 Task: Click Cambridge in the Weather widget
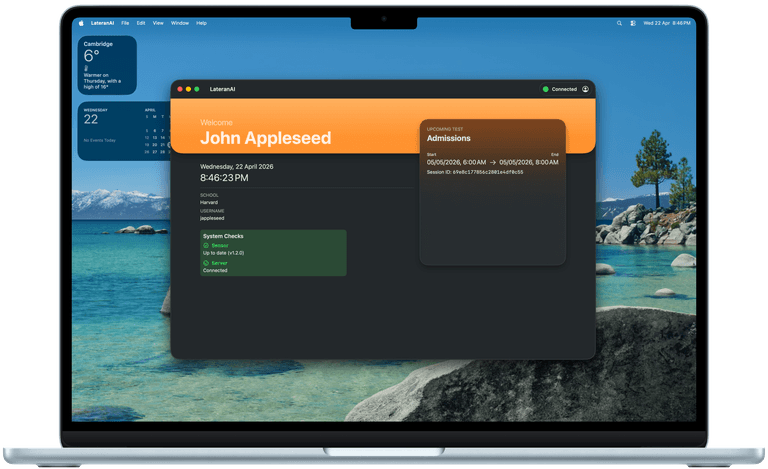[x=98, y=44]
